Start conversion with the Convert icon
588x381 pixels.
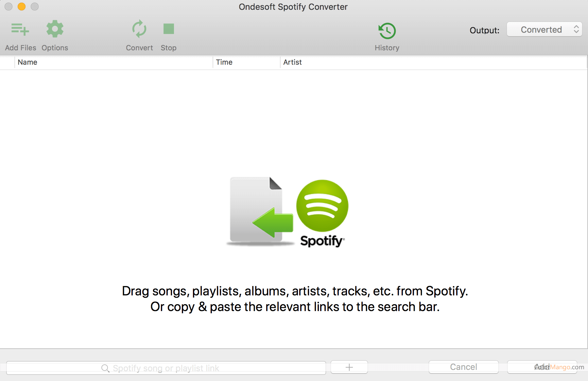pos(139,29)
